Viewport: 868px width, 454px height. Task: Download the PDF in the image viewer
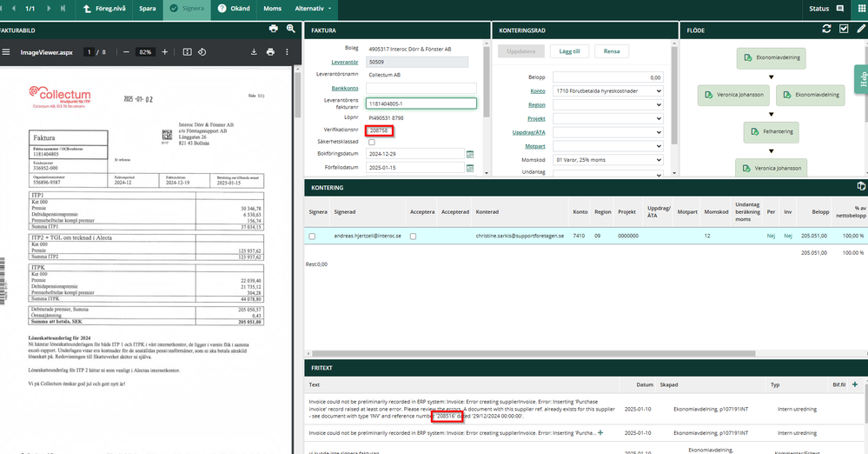tap(254, 52)
